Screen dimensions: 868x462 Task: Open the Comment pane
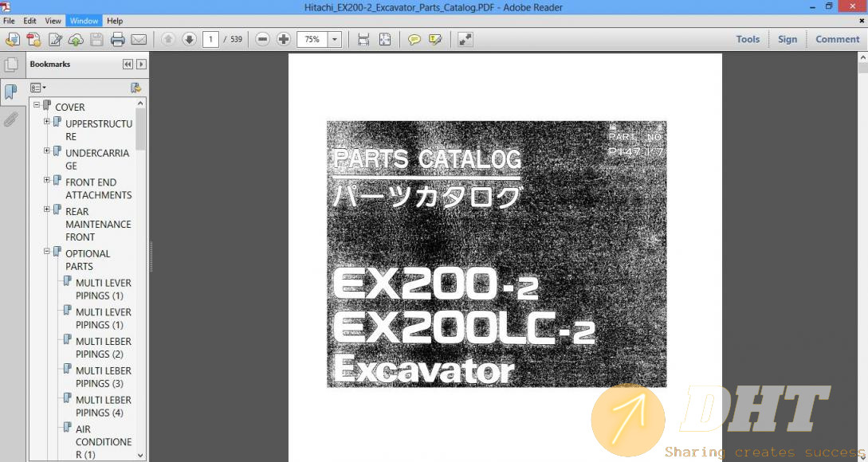click(x=837, y=39)
